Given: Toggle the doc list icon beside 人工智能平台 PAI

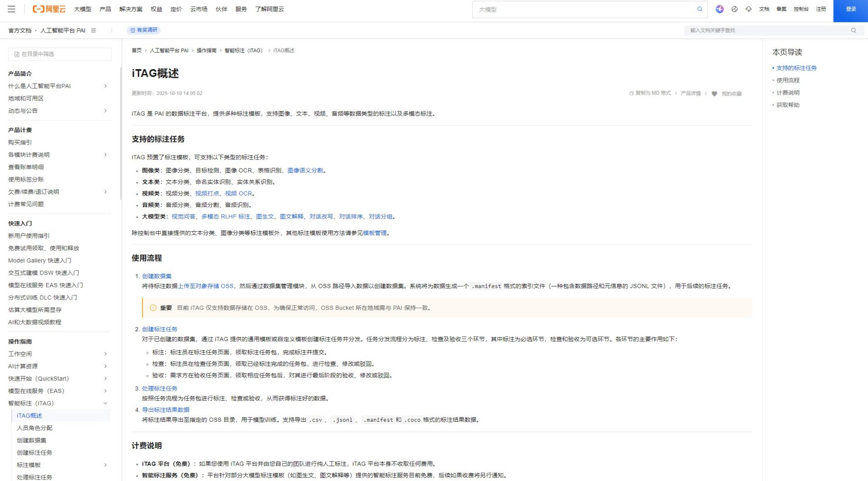Looking at the screenshot, I should pos(94,30).
